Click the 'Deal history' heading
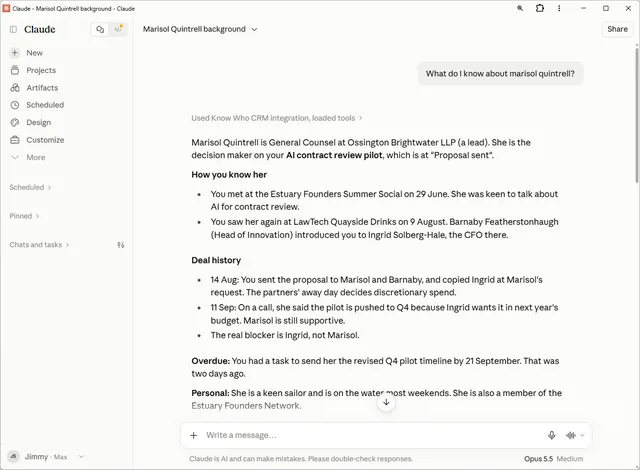Image resolution: width=640 pixels, height=470 pixels. click(216, 260)
